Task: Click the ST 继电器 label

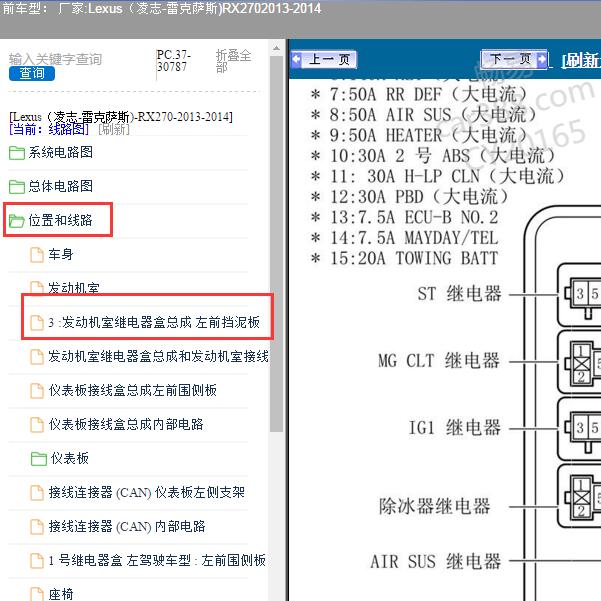Action: pos(459,294)
